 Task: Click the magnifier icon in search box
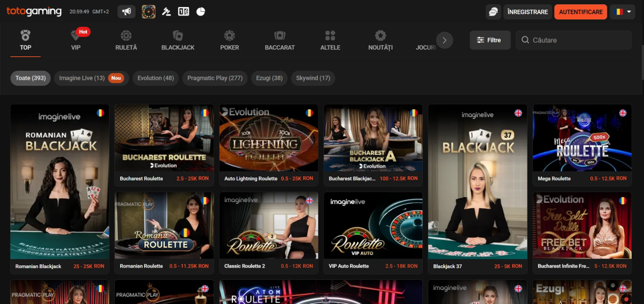525,40
